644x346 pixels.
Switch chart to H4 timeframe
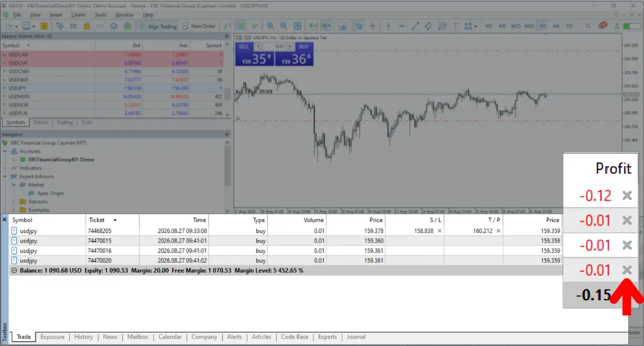[556, 26]
